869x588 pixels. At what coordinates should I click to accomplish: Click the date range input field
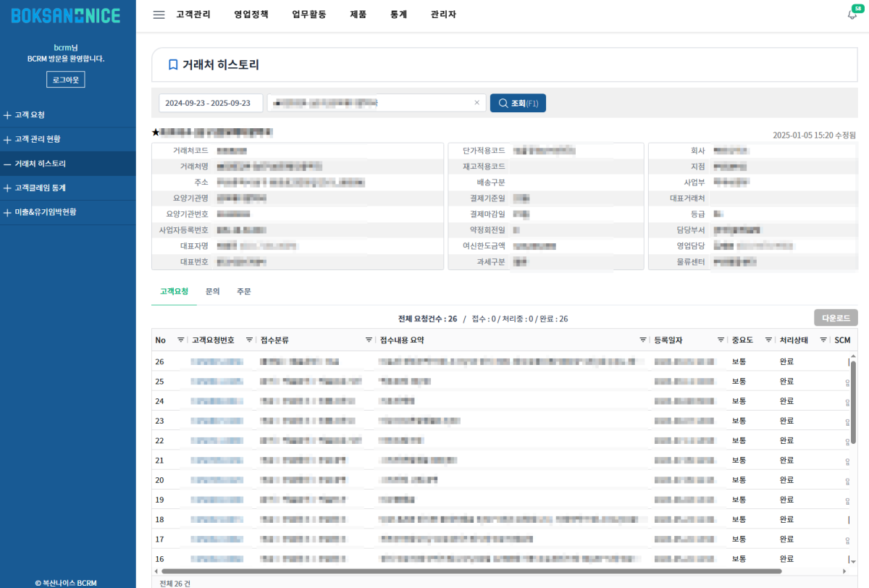(211, 103)
